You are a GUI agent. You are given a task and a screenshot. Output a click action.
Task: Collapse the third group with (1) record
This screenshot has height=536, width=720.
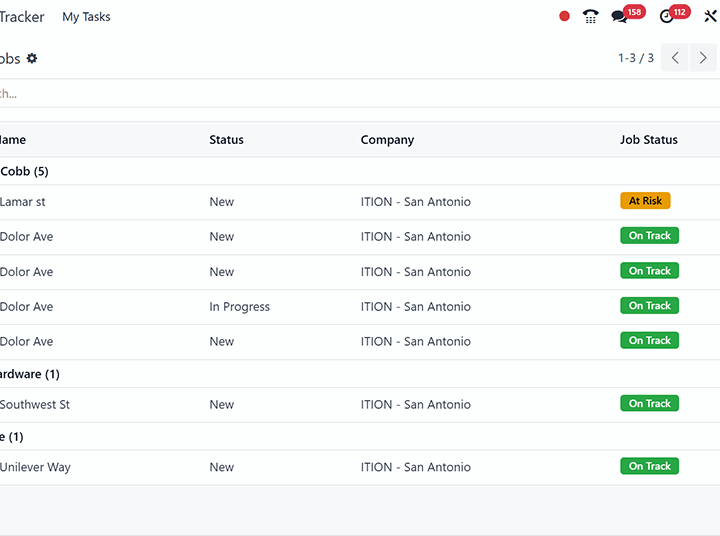[12, 437]
